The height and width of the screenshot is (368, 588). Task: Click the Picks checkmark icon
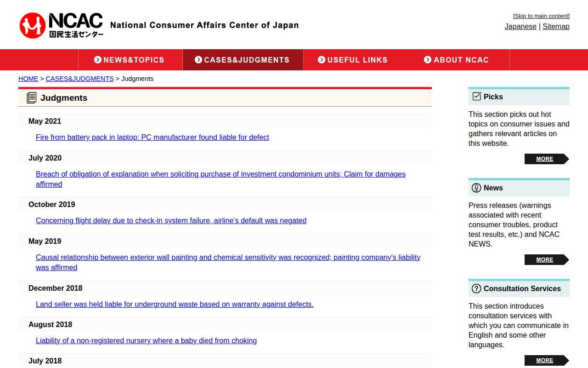[x=477, y=97]
